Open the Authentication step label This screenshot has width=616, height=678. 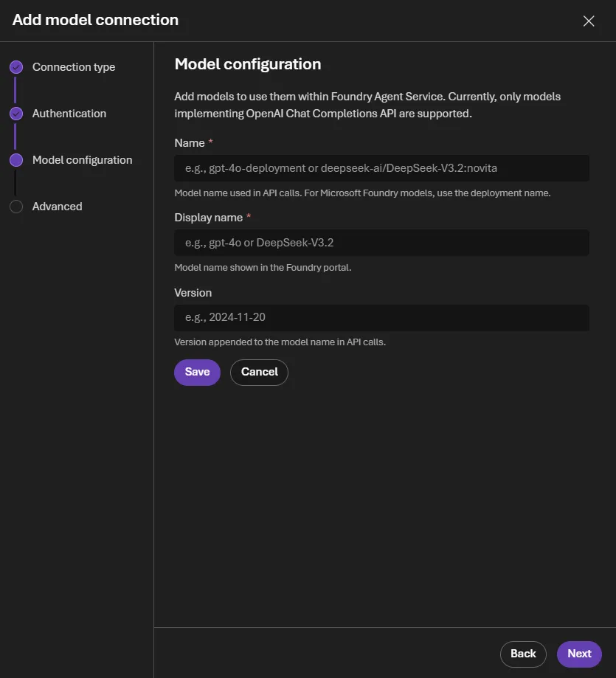pyautogui.click(x=69, y=114)
